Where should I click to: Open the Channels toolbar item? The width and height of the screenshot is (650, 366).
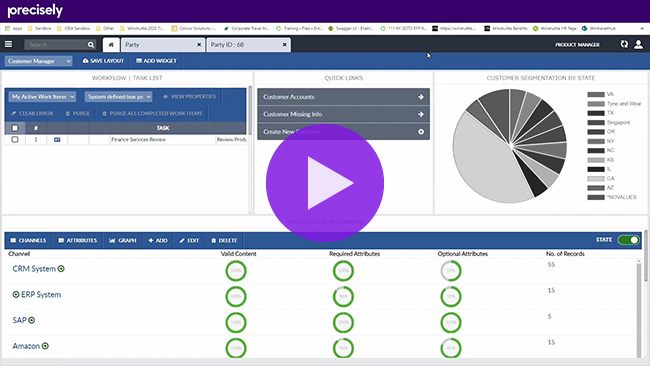click(28, 240)
